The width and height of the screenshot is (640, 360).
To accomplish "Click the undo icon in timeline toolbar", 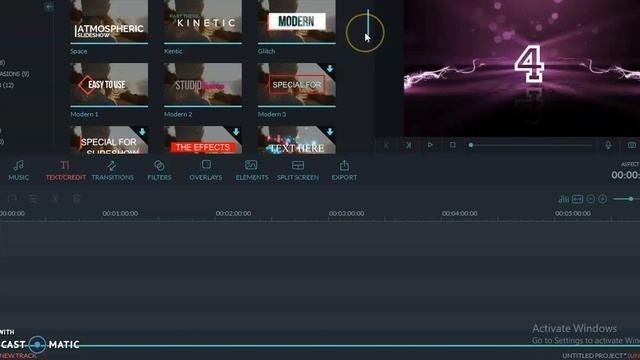I will [12, 199].
